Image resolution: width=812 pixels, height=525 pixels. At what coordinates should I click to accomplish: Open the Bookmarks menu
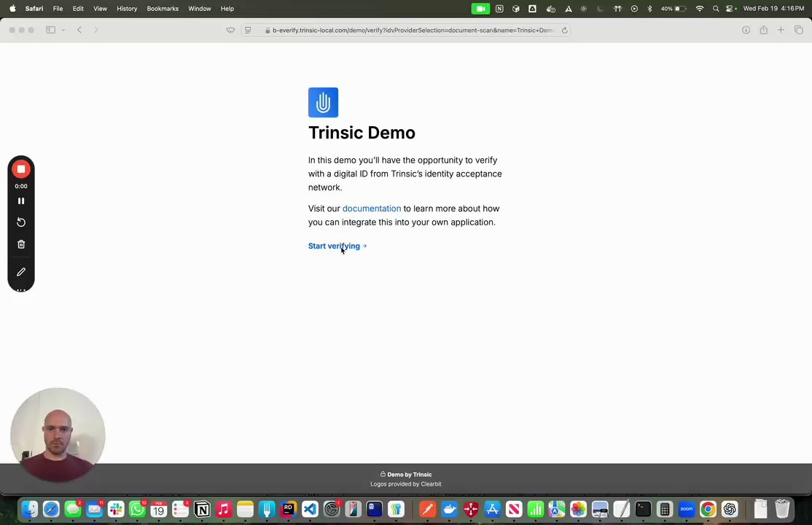[163, 8]
